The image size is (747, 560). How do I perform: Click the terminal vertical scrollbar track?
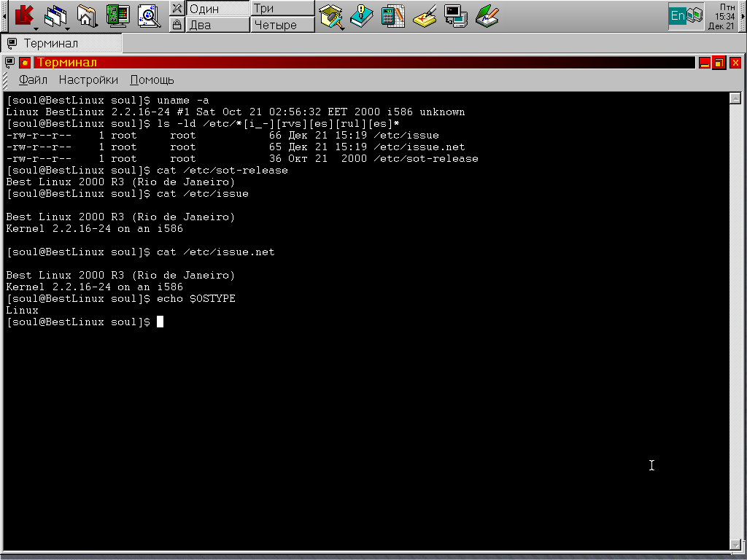coord(735,322)
